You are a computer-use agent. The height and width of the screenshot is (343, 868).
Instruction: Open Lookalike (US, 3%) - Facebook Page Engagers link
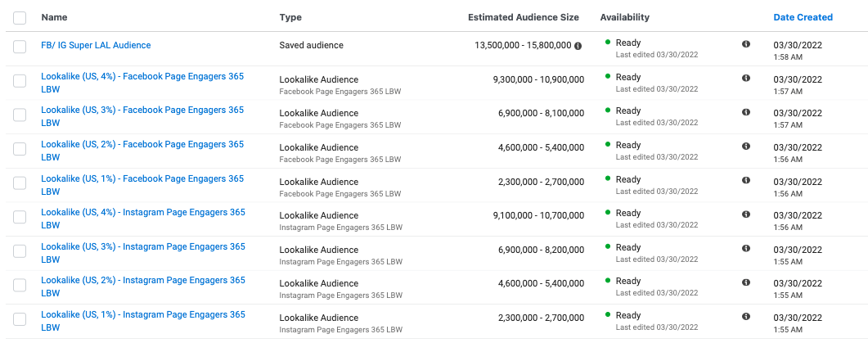click(142, 111)
